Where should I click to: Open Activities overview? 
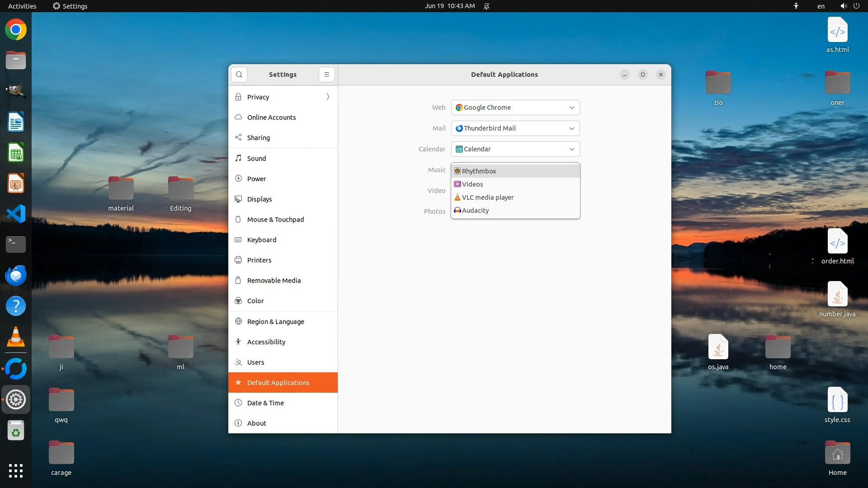coord(22,6)
